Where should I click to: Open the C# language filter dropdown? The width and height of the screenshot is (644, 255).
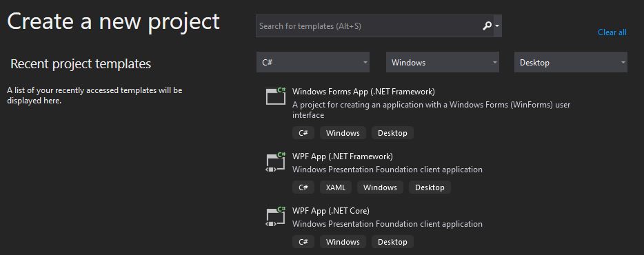[313, 63]
